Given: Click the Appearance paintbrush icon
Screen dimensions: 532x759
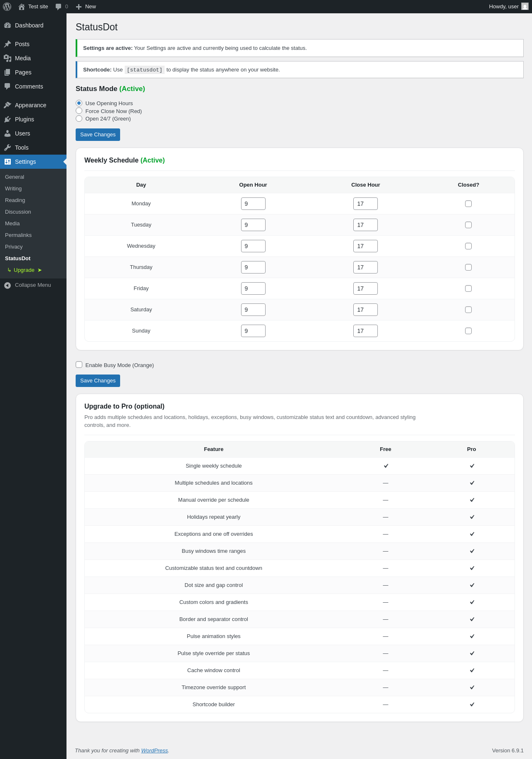Looking at the screenshot, I should (x=7, y=105).
